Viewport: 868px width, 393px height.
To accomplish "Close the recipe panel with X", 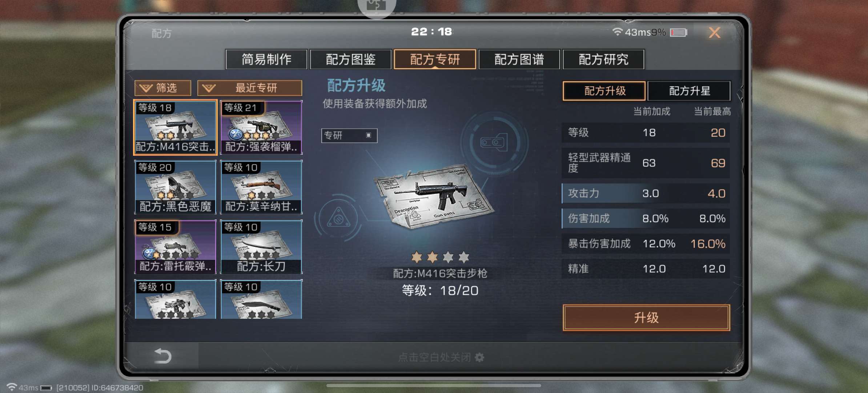I will pos(715,33).
